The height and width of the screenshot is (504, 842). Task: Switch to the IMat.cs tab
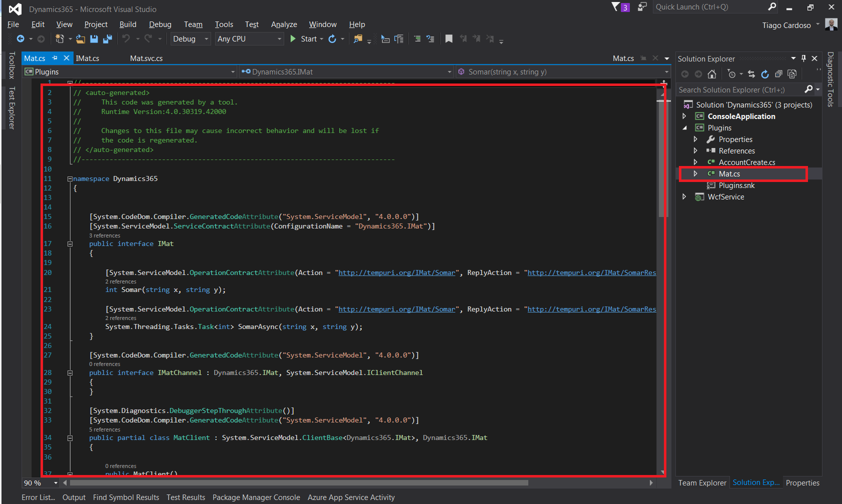click(x=88, y=58)
